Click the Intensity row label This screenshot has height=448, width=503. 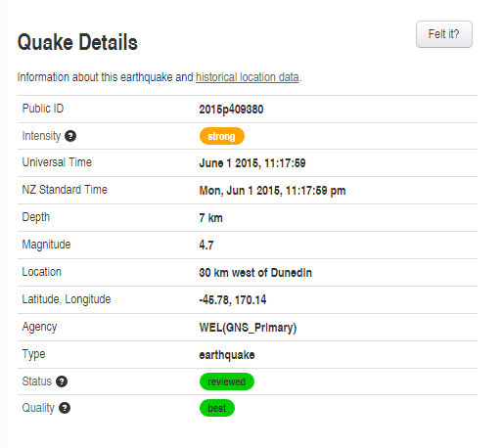tap(41, 136)
